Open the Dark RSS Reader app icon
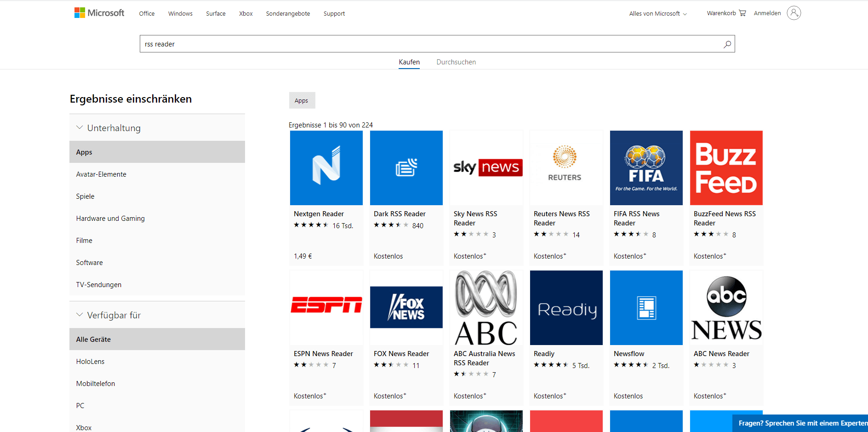This screenshot has width=868, height=432. [406, 168]
